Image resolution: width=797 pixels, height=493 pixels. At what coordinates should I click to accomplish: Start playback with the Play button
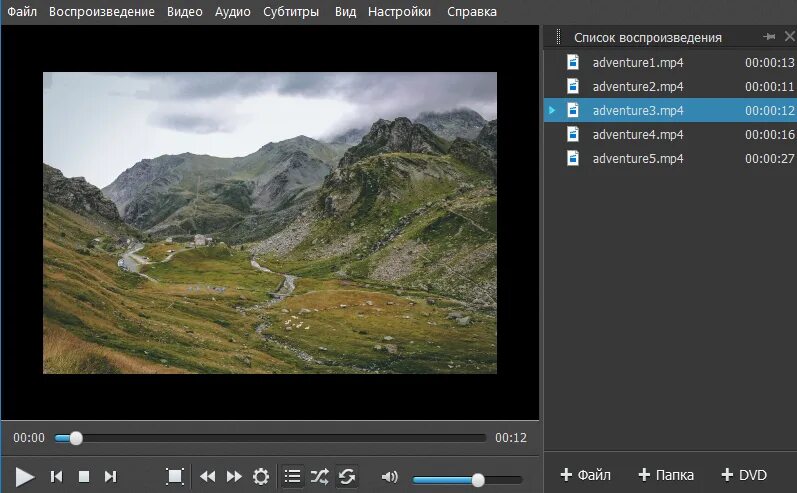coord(24,477)
